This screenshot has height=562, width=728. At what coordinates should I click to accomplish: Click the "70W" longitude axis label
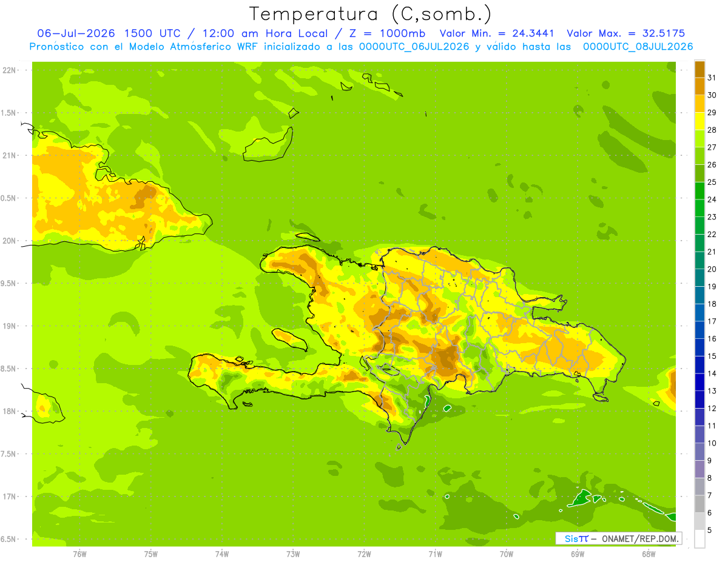[x=507, y=554]
